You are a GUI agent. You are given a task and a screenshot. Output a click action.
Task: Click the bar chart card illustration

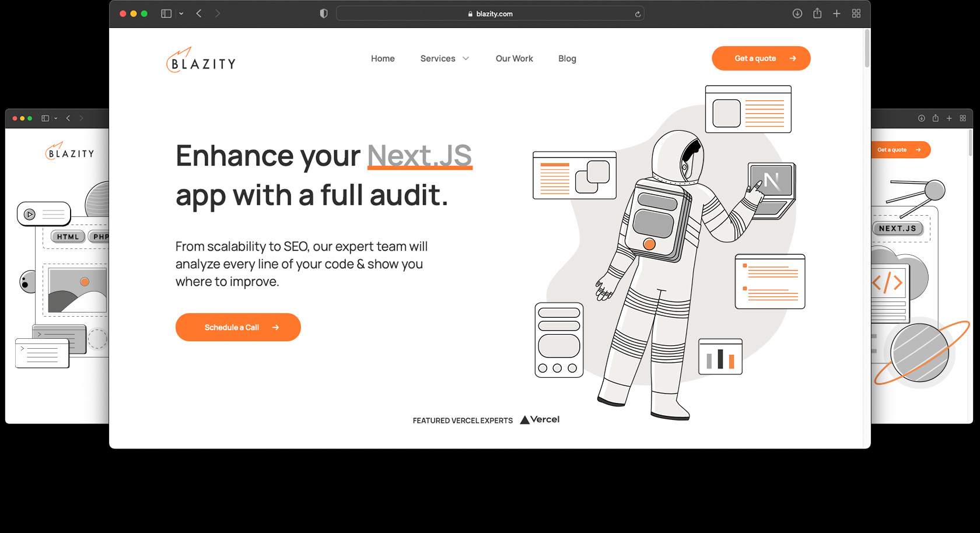(x=720, y=356)
